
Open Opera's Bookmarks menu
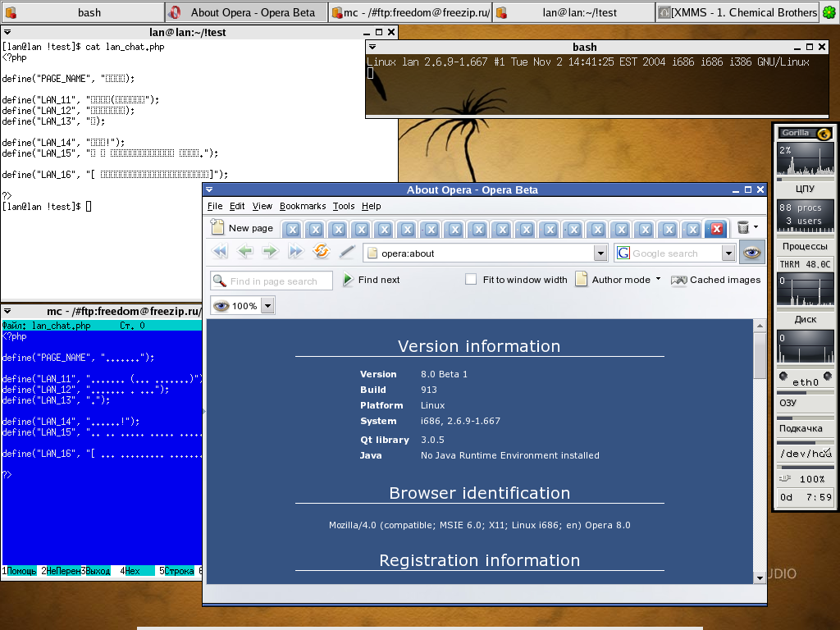pos(303,206)
